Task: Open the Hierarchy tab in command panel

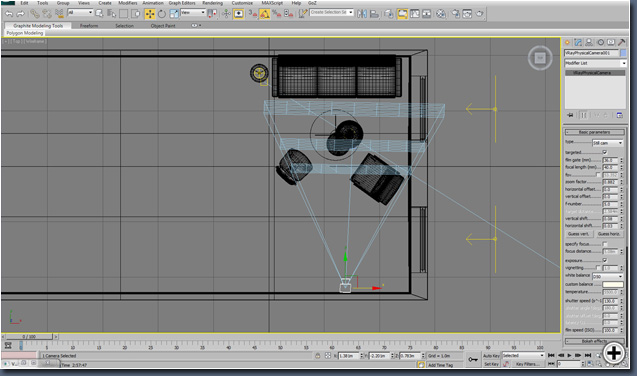Action: pyautogui.click(x=589, y=42)
